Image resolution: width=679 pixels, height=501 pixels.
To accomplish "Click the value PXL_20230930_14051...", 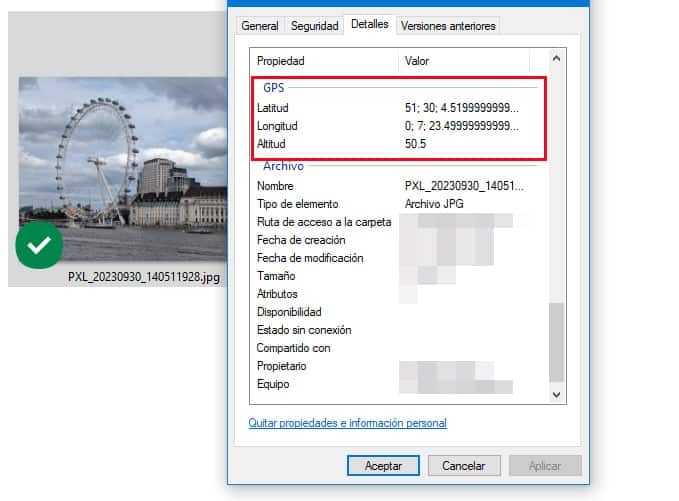I will 464,186.
